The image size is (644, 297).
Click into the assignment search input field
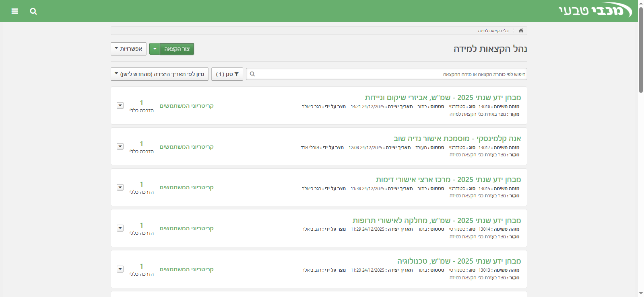point(386,74)
